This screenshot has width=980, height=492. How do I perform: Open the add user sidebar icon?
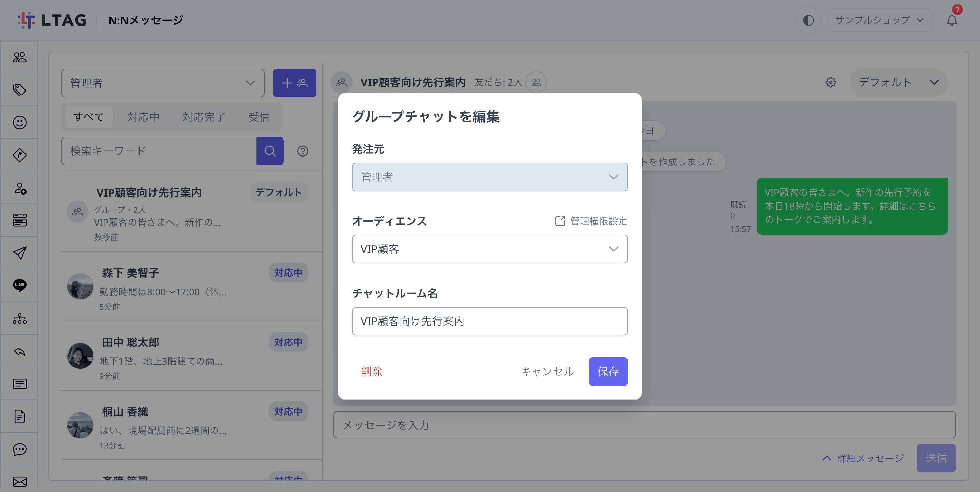[x=19, y=188]
